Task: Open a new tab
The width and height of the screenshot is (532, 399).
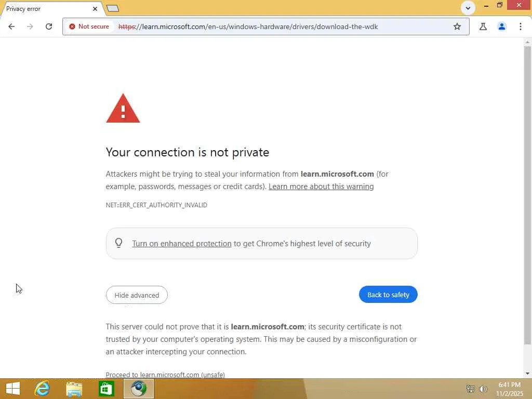Action: pyautogui.click(x=113, y=8)
